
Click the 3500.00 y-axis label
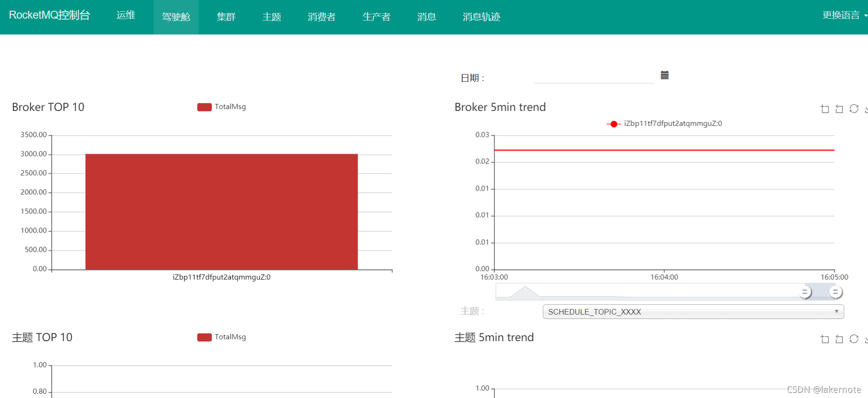click(34, 135)
